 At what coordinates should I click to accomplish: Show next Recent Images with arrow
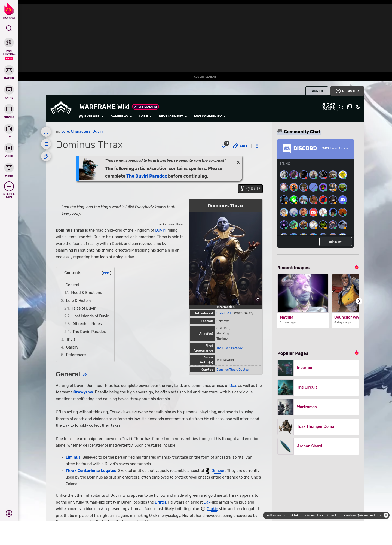pyautogui.click(x=359, y=301)
